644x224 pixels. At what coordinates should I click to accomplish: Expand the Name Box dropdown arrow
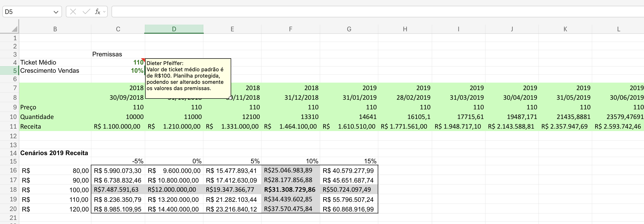[56, 12]
